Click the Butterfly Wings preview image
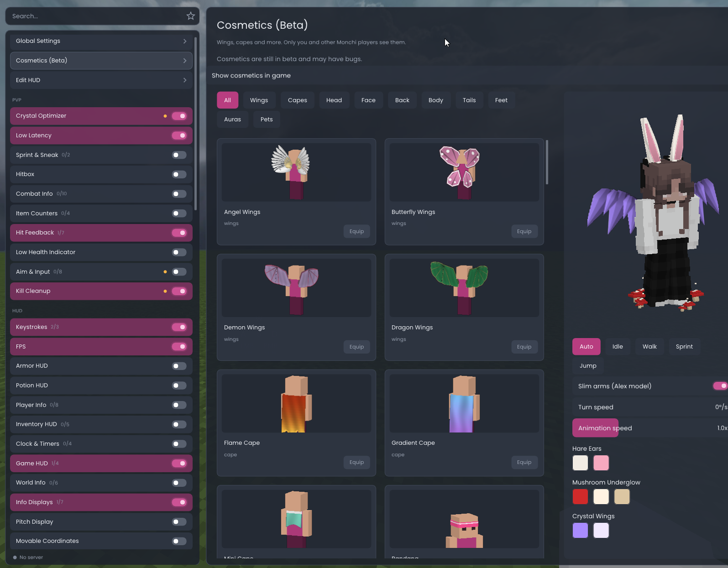The height and width of the screenshot is (568, 728). [x=464, y=172]
